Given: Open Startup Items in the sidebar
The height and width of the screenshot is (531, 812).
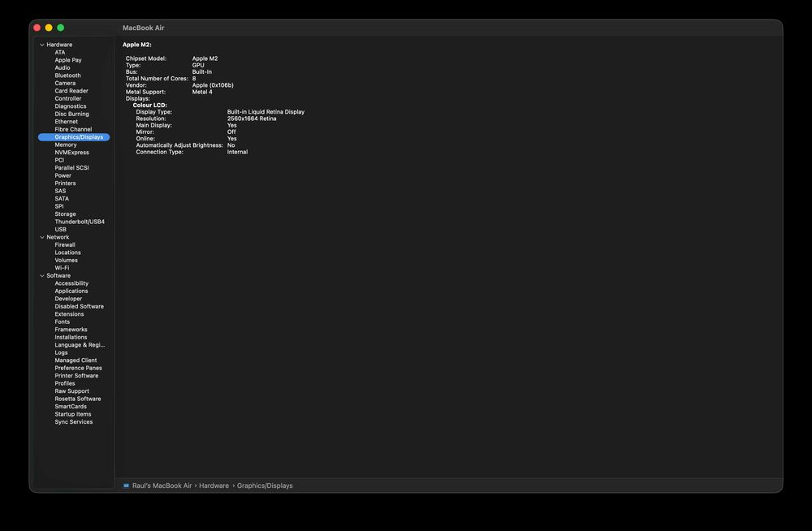Looking at the screenshot, I should (x=73, y=414).
